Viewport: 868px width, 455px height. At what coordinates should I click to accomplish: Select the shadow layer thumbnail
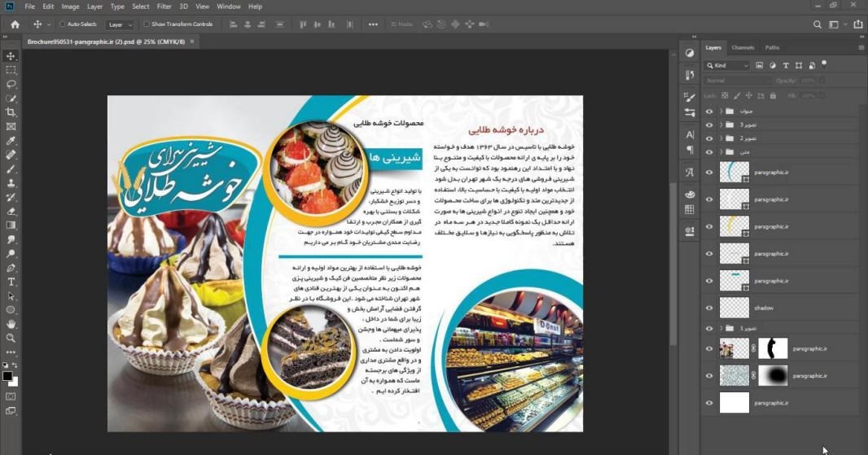tap(734, 308)
